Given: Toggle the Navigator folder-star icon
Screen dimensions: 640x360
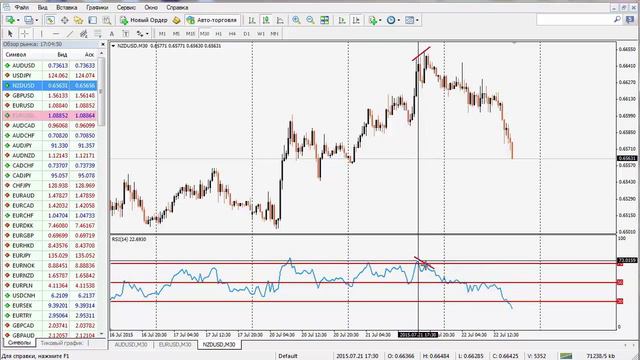Looking at the screenshot, I should [x=78, y=20].
